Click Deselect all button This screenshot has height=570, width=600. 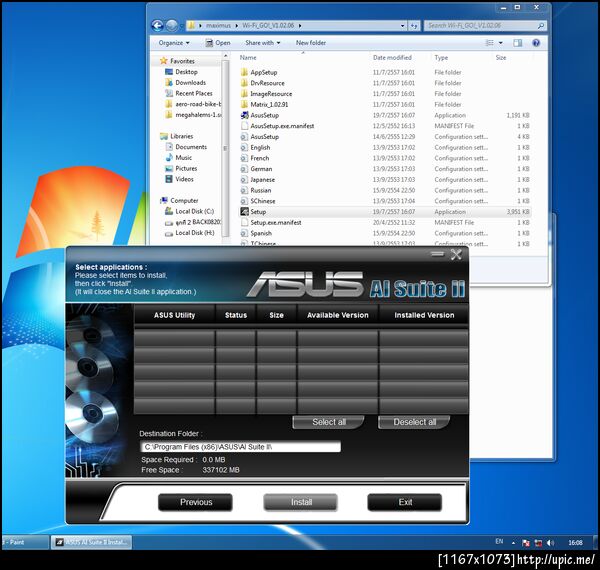(414, 422)
